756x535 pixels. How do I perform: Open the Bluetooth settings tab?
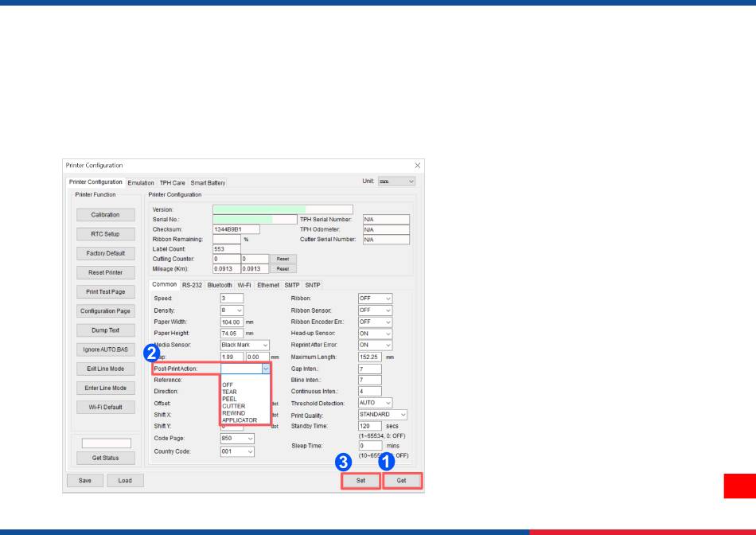(x=220, y=285)
